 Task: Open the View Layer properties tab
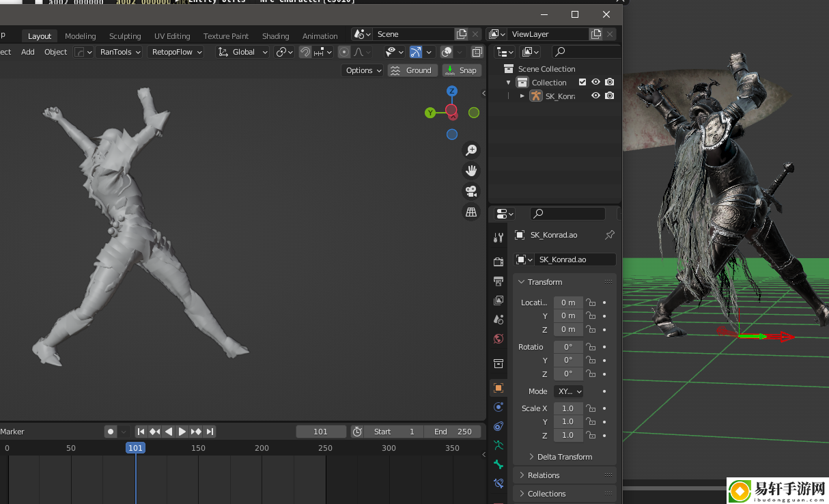498,300
